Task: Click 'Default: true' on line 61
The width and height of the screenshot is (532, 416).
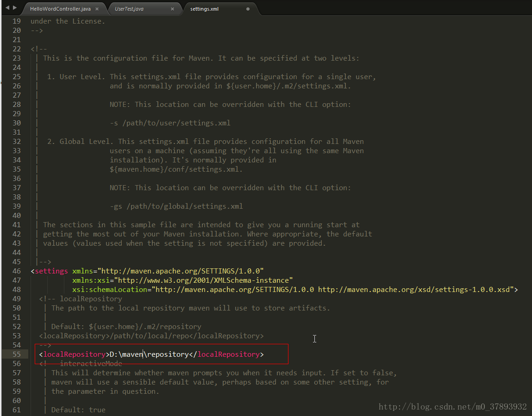Action: pyautogui.click(x=78, y=410)
